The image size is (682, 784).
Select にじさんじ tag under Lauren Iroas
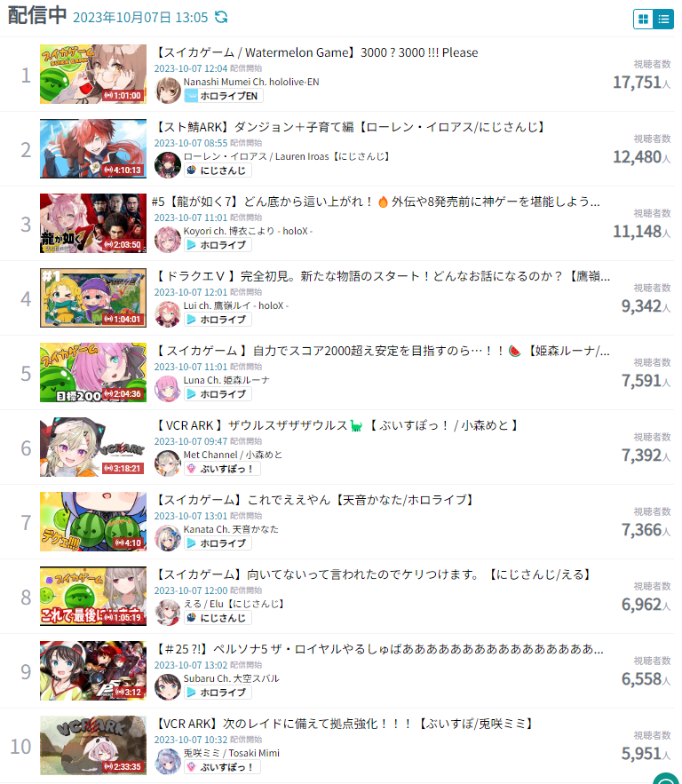218,170
